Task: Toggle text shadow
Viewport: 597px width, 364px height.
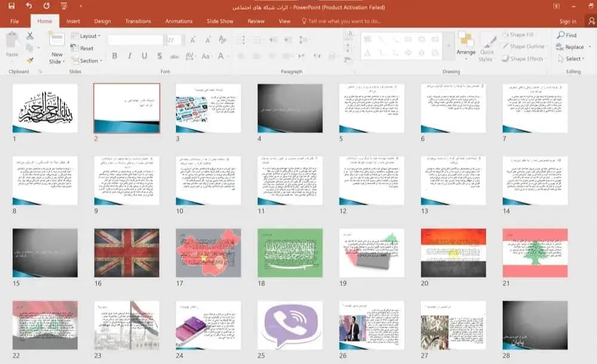Action: tap(159, 56)
